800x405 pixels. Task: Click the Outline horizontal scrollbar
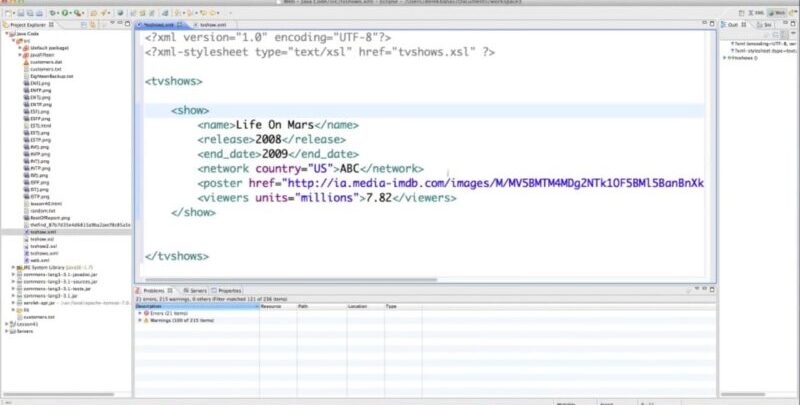coord(743,394)
